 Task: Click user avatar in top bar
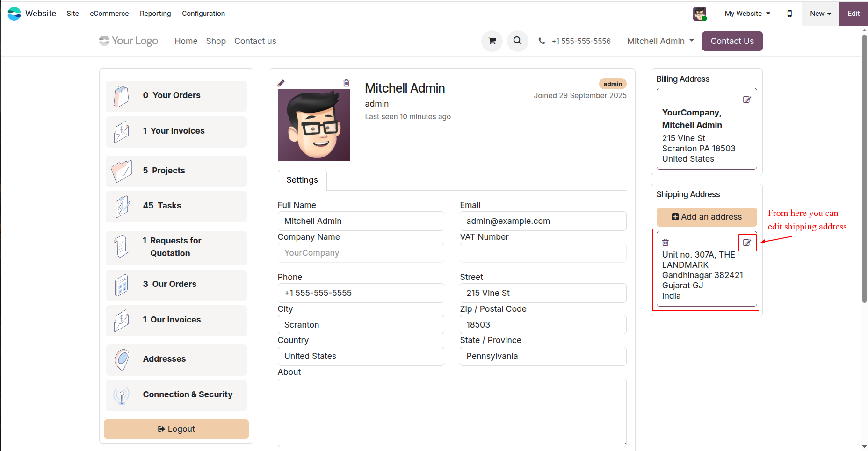pyautogui.click(x=700, y=14)
